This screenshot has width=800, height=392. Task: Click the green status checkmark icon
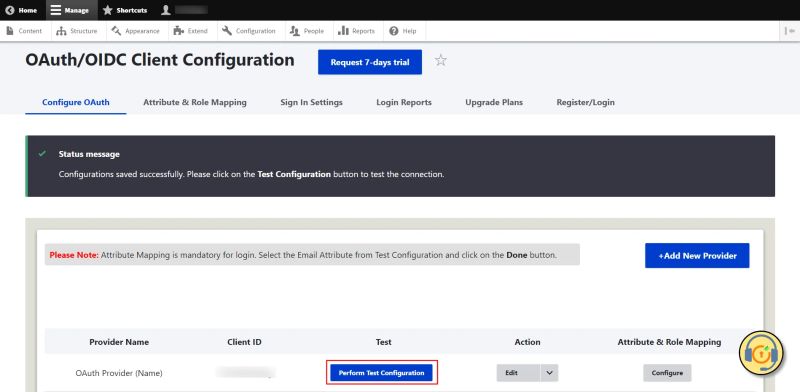click(x=42, y=154)
